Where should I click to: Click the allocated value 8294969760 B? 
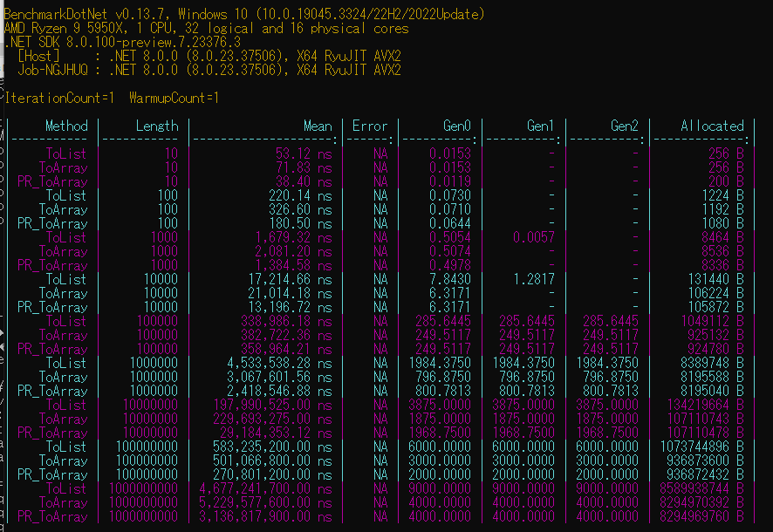702,516
